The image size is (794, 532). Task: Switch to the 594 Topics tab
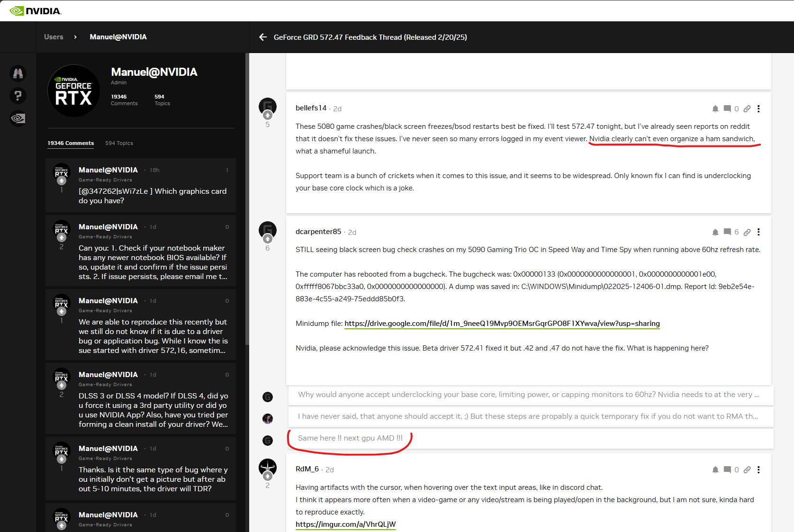click(119, 143)
